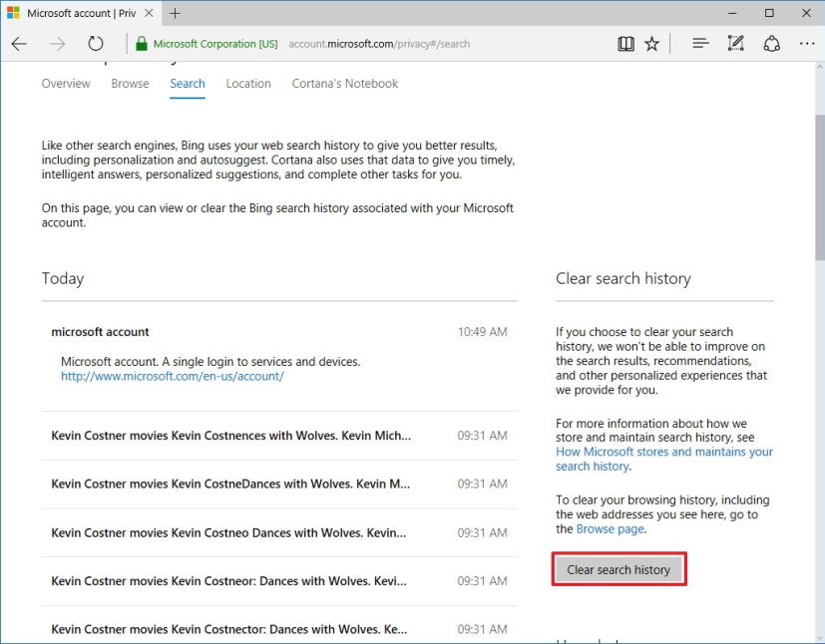Screen dimensions: 825x644
Task: Select the Search tab
Action: [x=188, y=84]
